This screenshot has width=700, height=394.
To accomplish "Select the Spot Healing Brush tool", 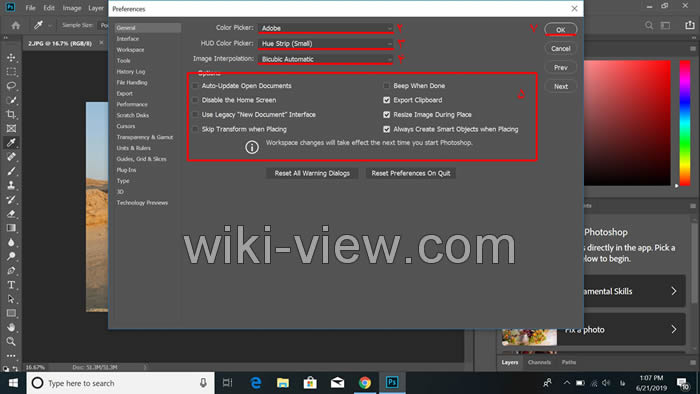I will coord(11,157).
